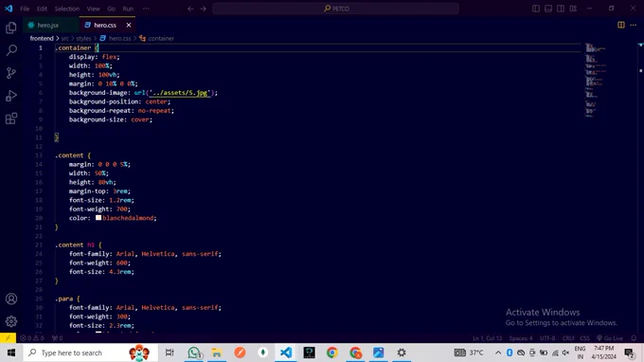Toggle the secondary side bar layout icon
Screen dimensions: 644x362
click(x=561, y=9)
